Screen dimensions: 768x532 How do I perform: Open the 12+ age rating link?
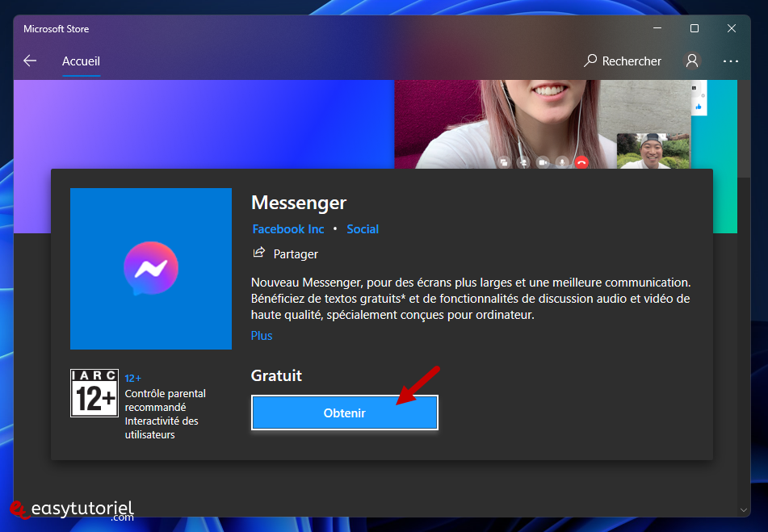132,379
